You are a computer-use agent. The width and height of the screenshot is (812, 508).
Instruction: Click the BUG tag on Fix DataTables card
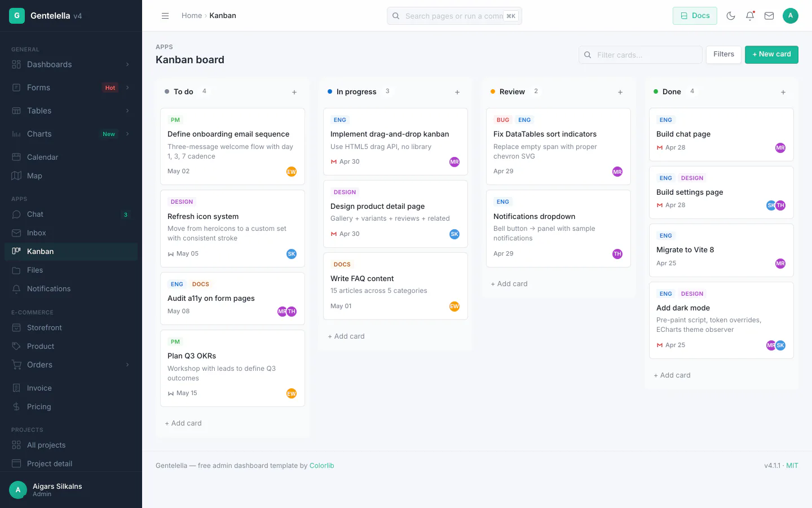coord(503,120)
